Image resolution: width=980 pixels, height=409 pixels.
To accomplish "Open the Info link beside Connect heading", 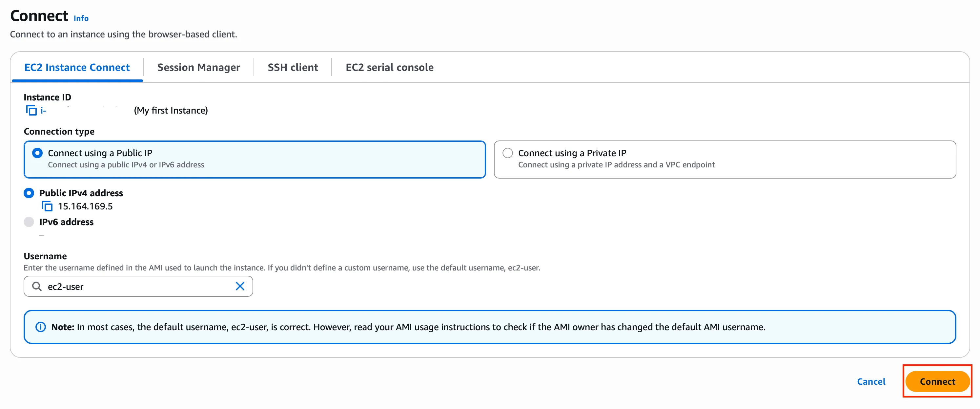I will (81, 18).
